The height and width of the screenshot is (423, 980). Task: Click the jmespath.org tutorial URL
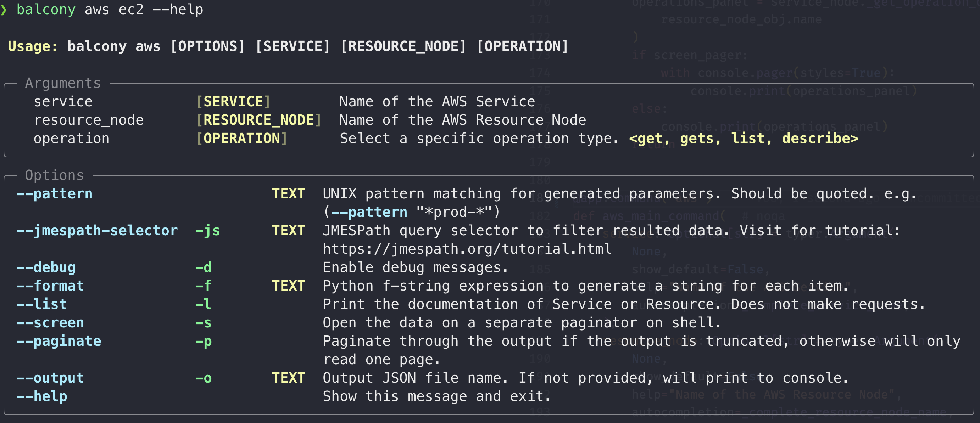pos(467,249)
